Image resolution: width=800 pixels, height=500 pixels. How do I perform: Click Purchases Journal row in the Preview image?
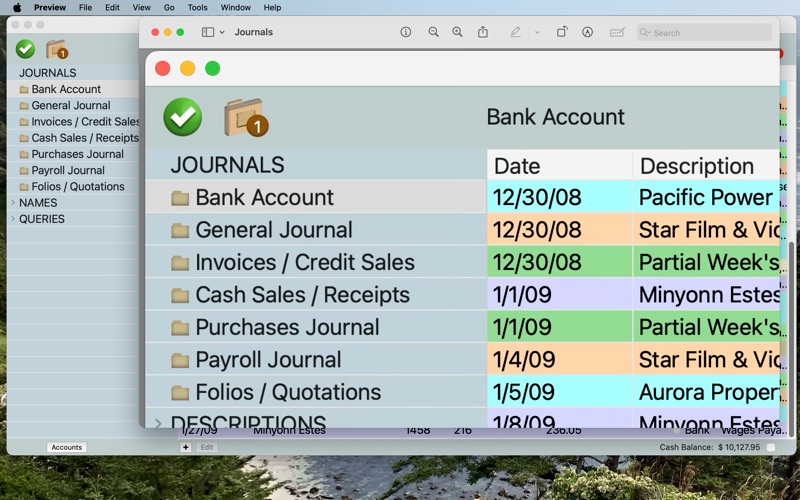tap(316, 328)
